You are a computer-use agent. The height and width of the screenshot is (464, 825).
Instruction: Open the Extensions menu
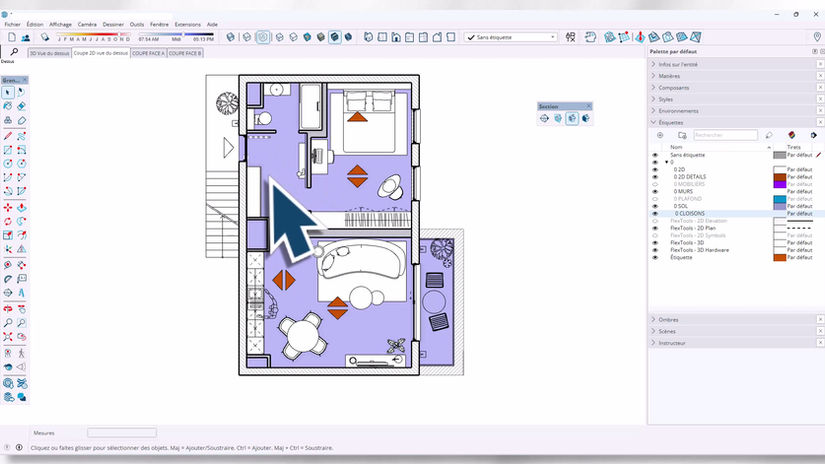pyautogui.click(x=188, y=24)
